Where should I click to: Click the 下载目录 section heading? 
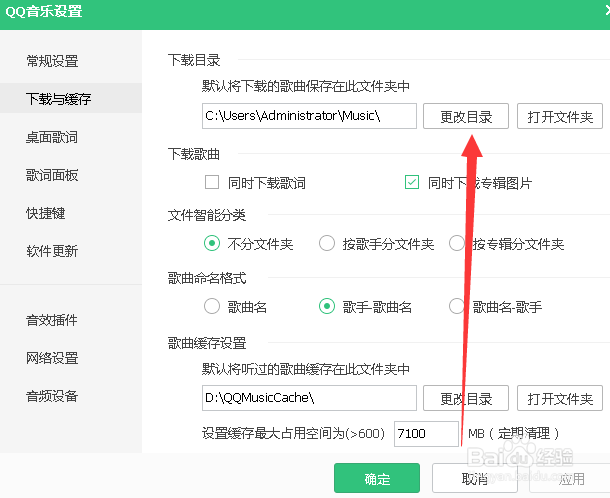click(194, 60)
